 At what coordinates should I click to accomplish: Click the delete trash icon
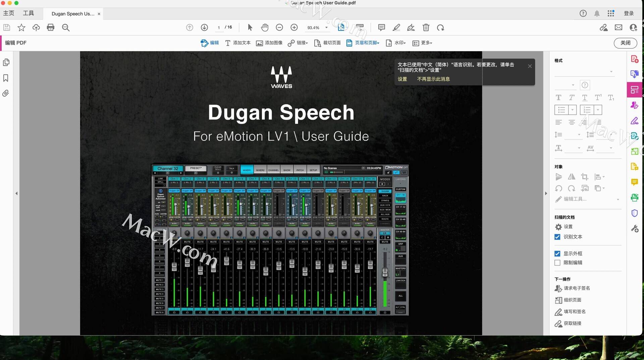click(426, 27)
